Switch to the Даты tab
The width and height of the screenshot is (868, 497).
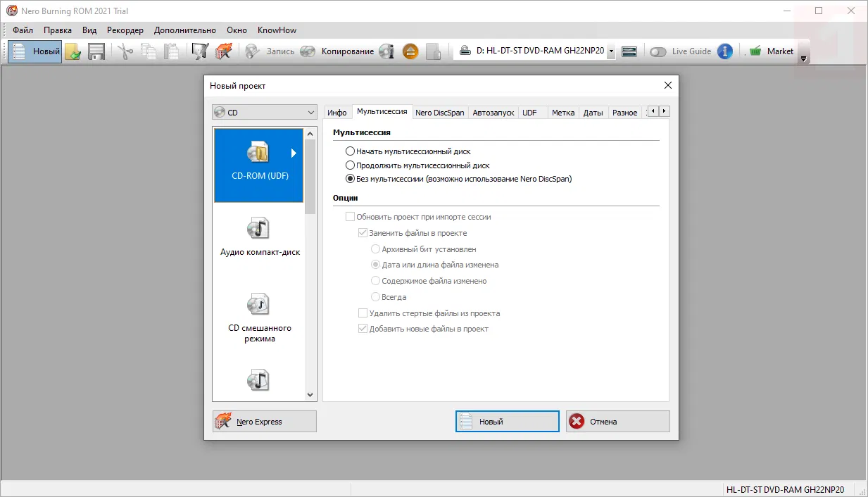(x=593, y=113)
